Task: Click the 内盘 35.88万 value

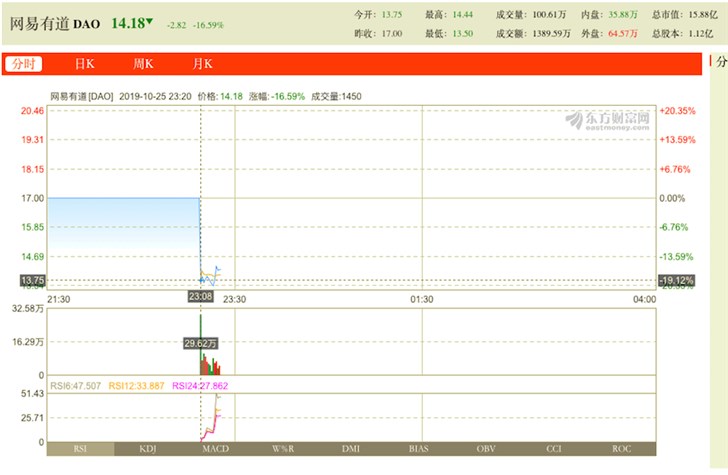Action: 623,14
